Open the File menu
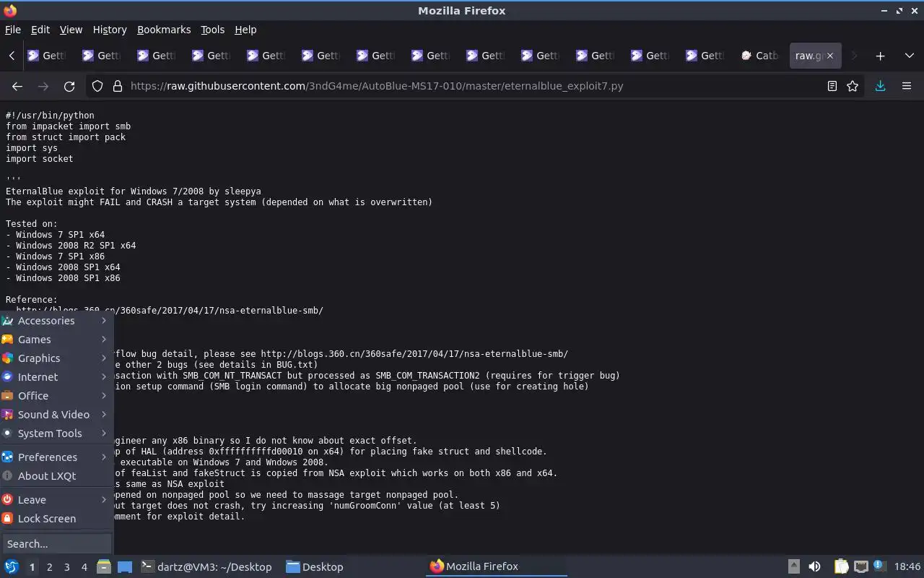924x578 pixels. click(13, 30)
